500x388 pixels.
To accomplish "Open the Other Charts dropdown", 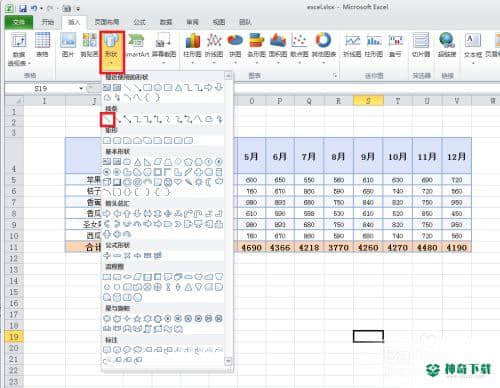I will [323, 47].
